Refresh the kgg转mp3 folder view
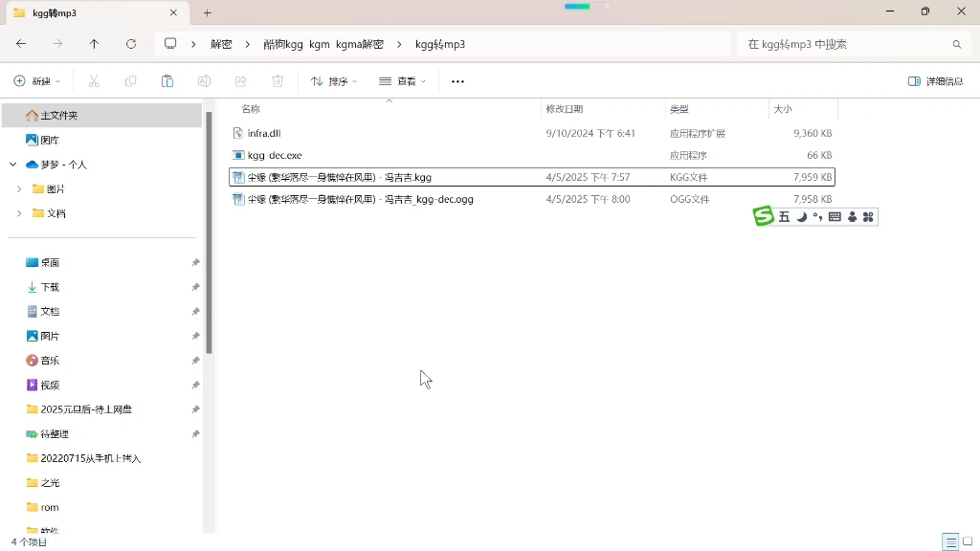The height and width of the screenshot is (551, 980). pos(130,44)
